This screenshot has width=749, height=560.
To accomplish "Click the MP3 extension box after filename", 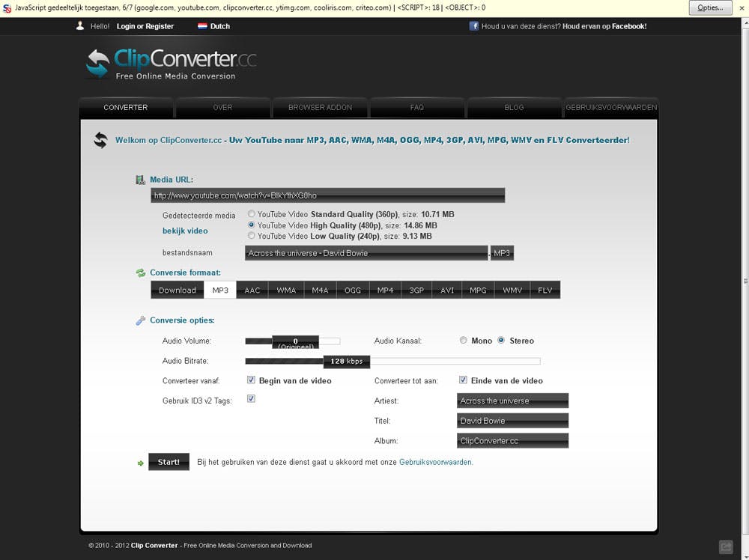I will pos(502,253).
